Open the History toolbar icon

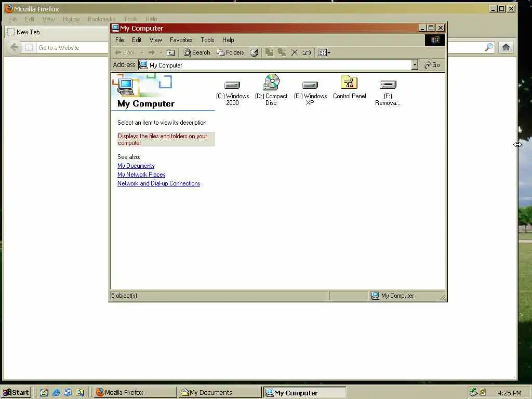click(x=254, y=52)
